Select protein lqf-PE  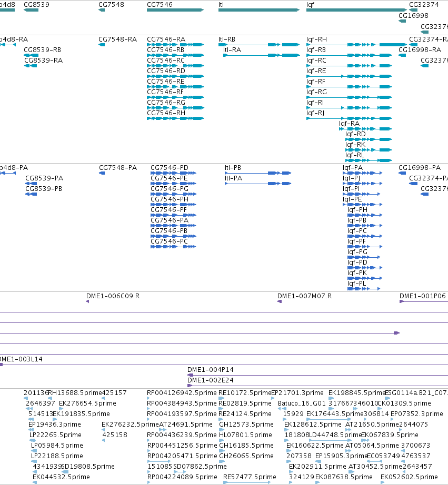point(363,205)
